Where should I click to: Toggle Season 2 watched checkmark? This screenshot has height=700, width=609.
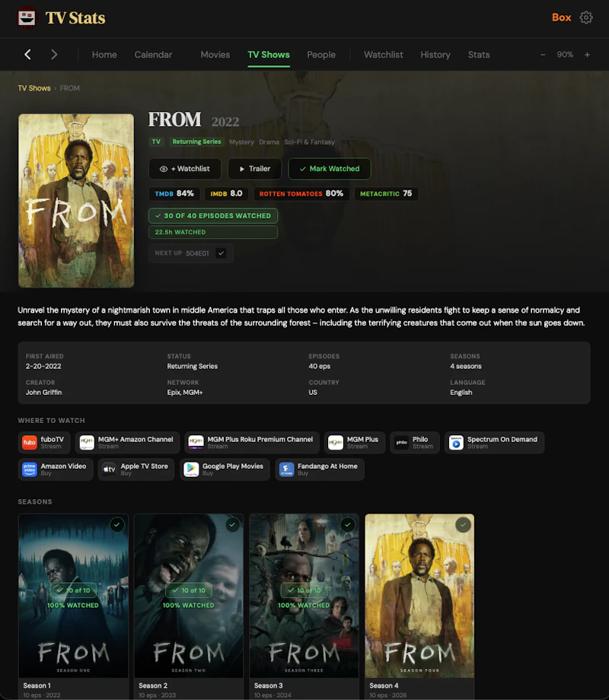pyautogui.click(x=232, y=524)
